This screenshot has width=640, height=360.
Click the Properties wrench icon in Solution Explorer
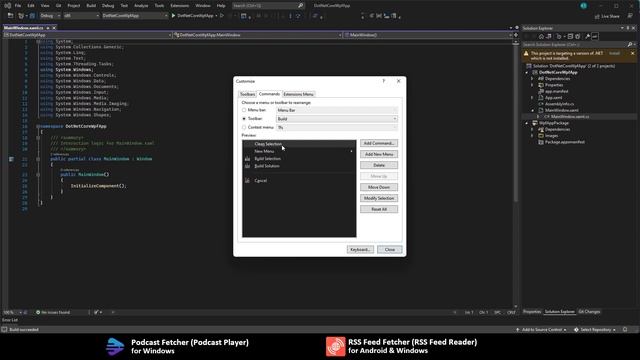point(587,36)
